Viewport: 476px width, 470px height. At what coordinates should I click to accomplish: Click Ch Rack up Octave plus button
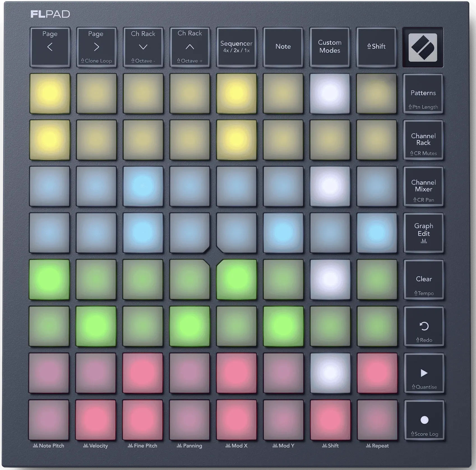click(x=190, y=47)
